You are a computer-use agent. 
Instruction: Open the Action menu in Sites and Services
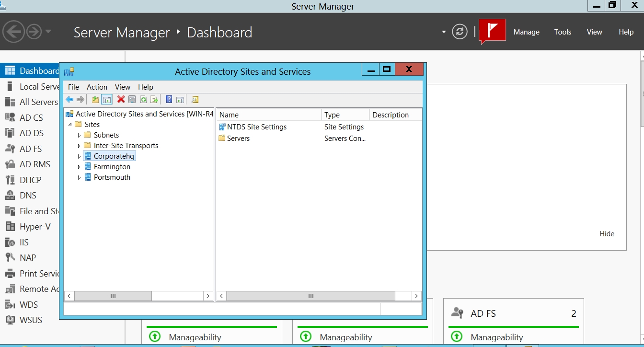click(97, 87)
